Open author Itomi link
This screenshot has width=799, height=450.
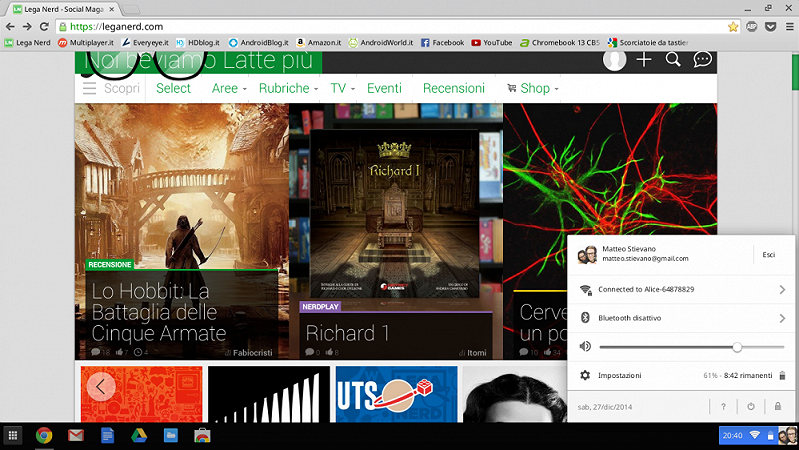[477, 353]
